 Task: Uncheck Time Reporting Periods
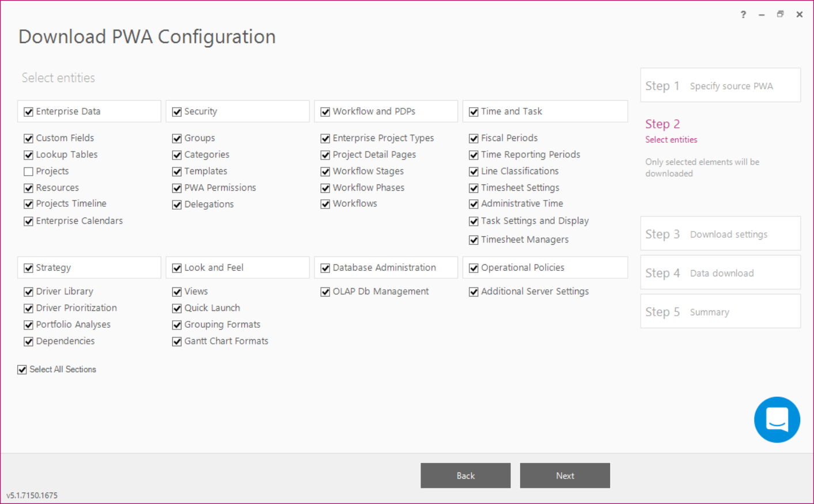point(474,155)
